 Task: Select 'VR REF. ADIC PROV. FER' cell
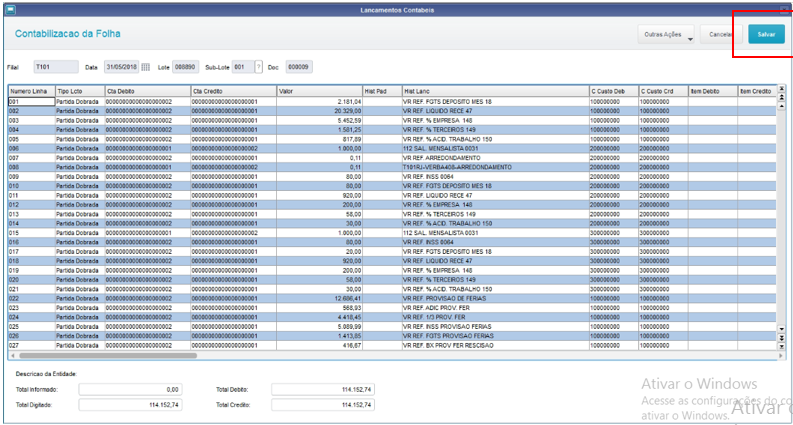click(x=495, y=308)
